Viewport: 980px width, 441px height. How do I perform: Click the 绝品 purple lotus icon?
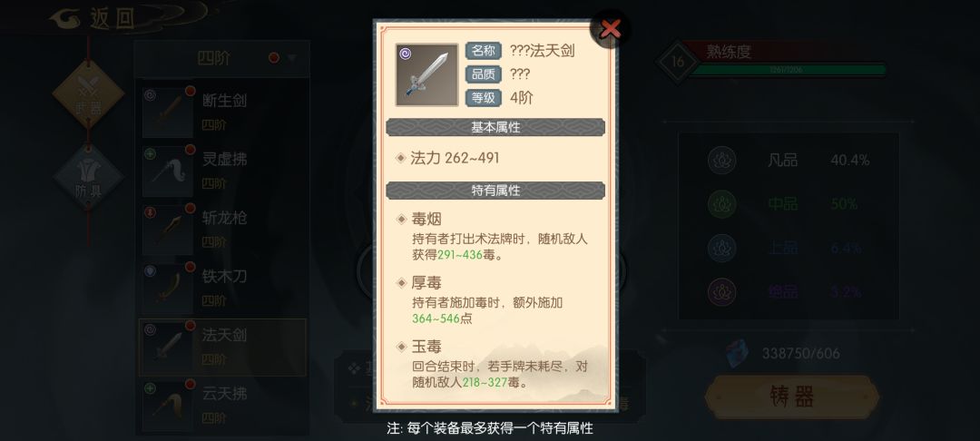coord(722,291)
